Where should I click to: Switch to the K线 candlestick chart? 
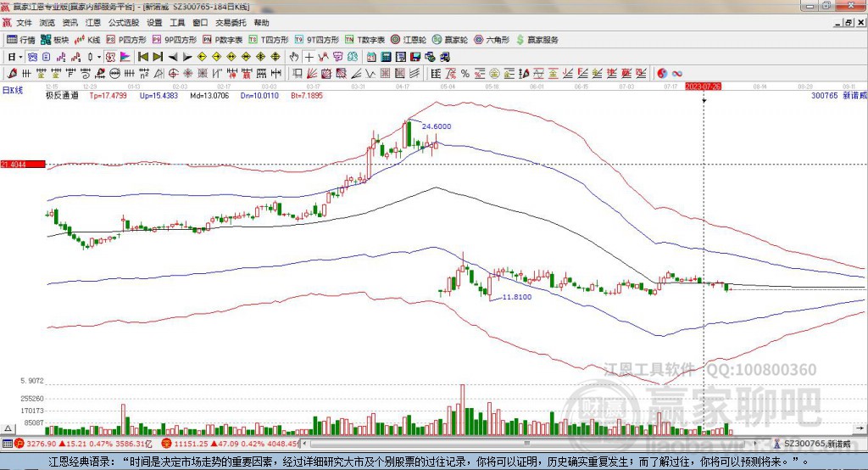coord(87,40)
